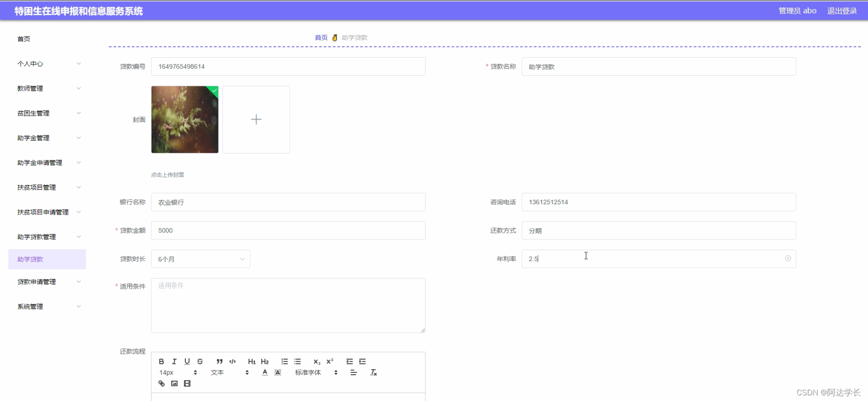Viewport: 868px width, 401px height.
Task: Click the 管理员 abo account label
Action: (798, 11)
